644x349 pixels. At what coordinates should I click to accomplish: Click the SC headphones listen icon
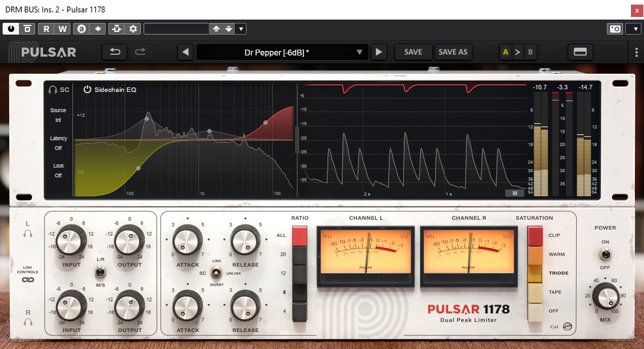[x=53, y=89]
